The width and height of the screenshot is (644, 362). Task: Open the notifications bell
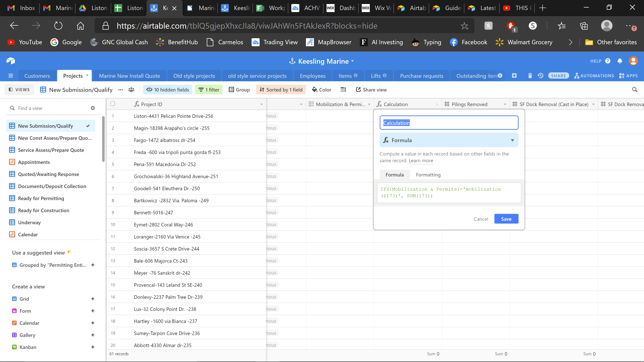click(x=620, y=61)
